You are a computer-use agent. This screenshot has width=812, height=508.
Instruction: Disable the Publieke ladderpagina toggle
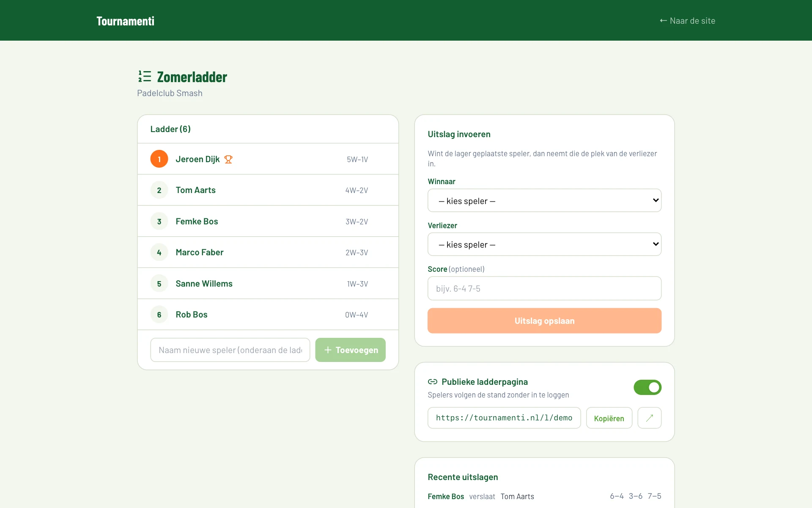coord(647,387)
